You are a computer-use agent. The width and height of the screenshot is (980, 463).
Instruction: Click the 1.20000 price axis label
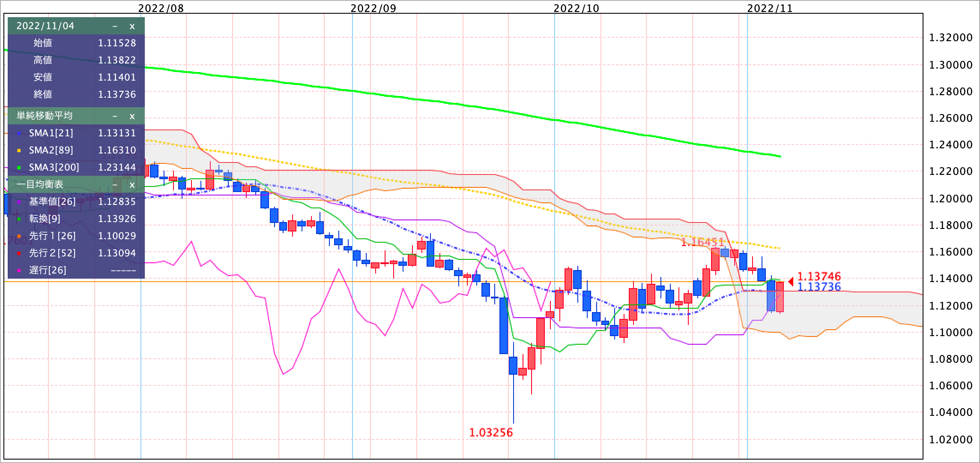950,198
